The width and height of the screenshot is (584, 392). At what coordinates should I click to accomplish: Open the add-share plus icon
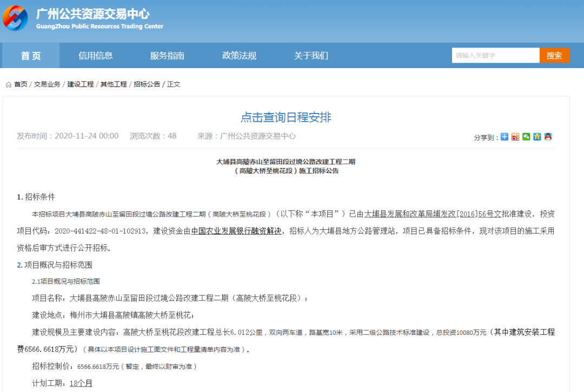click(x=504, y=137)
